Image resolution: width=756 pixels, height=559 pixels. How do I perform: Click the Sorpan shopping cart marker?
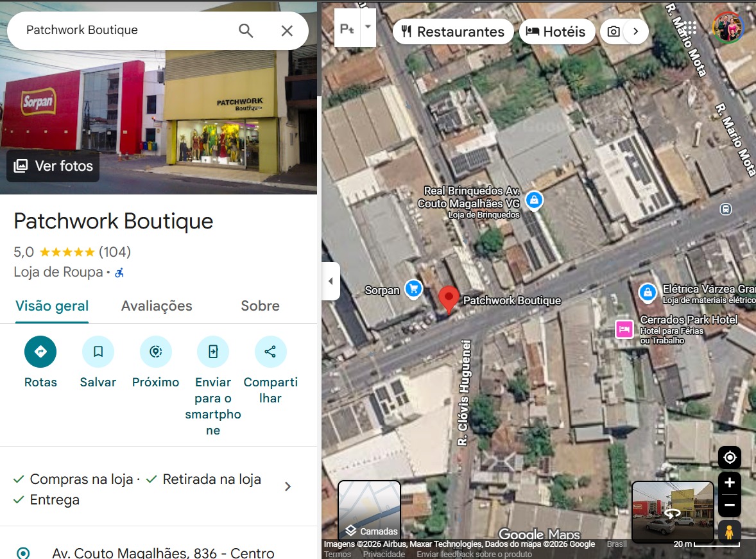(x=413, y=289)
